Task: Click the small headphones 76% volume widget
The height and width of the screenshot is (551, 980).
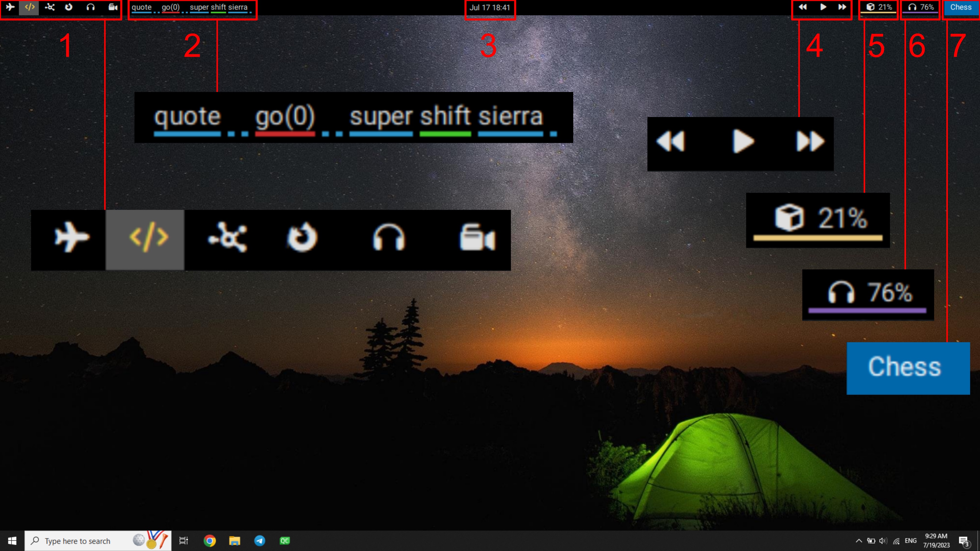Action: click(x=920, y=7)
